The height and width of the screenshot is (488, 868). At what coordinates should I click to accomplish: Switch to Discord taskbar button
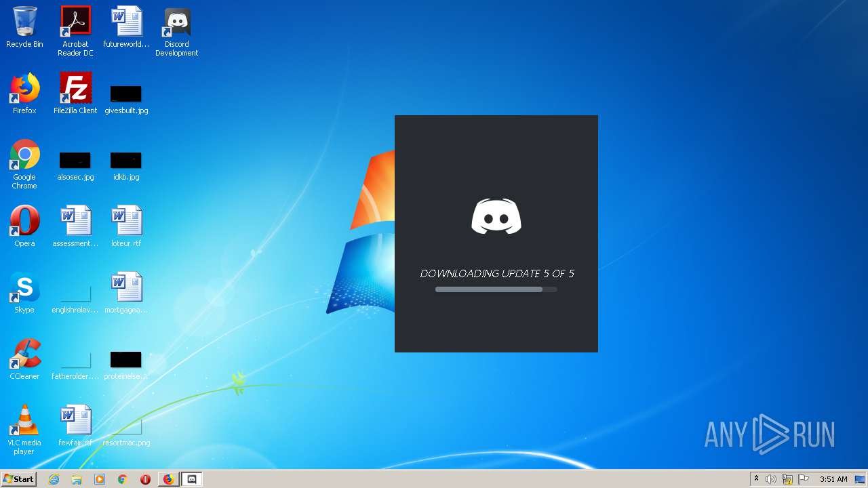pyautogui.click(x=192, y=479)
